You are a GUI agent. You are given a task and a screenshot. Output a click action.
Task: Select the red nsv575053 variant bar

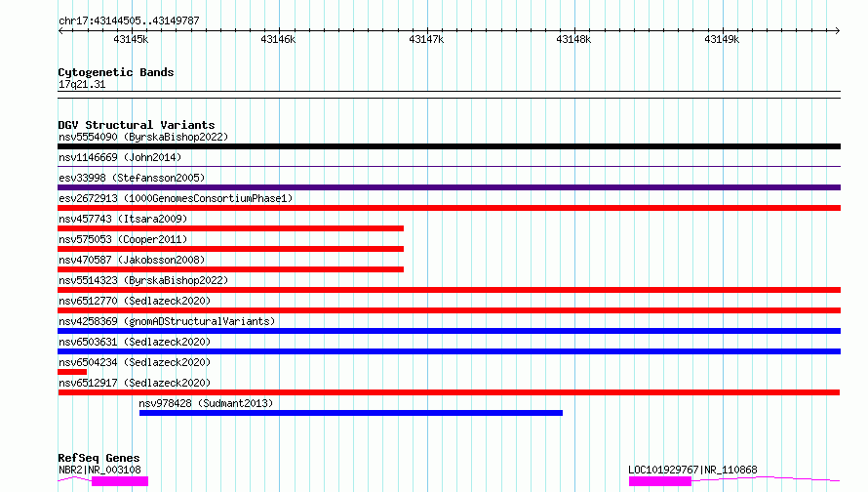pyautogui.click(x=231, y=249)
